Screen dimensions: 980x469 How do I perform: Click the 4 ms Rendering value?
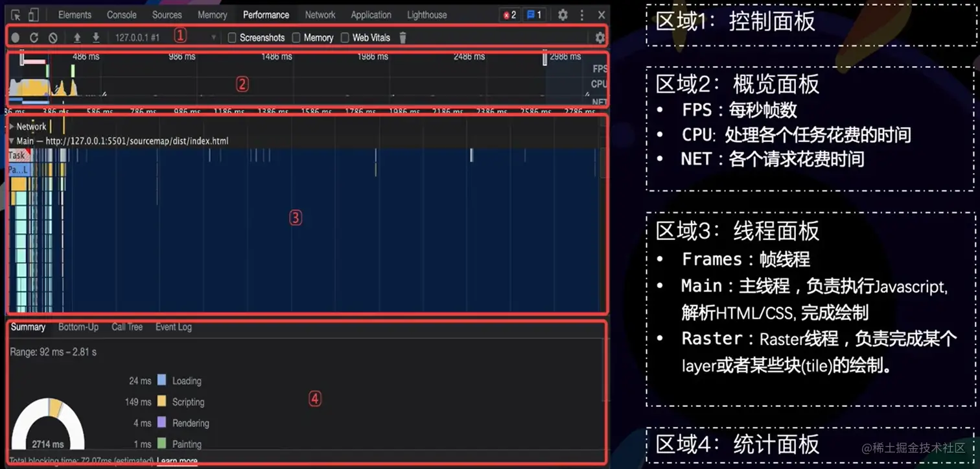coord(143,423)
